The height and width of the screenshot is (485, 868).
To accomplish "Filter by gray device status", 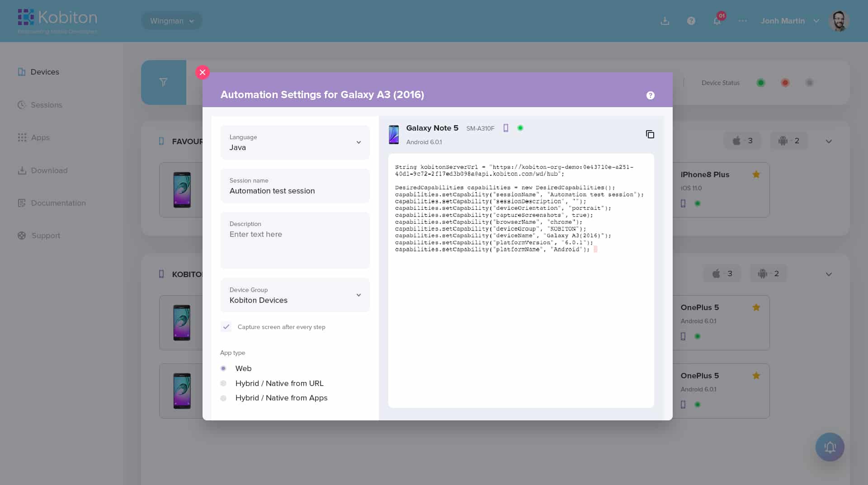I will click(809, 83).
